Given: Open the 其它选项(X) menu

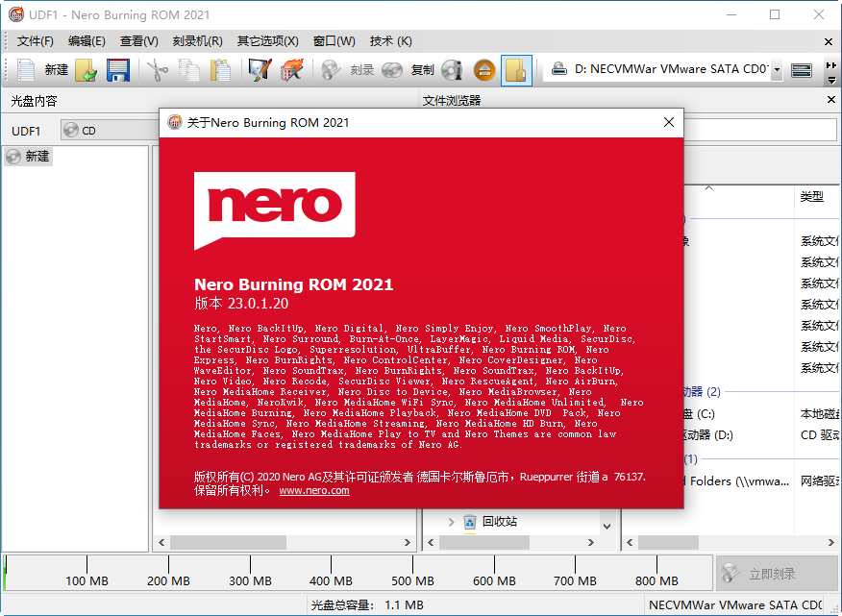Looking at the screenshot, I should click(x=268, y=41).
